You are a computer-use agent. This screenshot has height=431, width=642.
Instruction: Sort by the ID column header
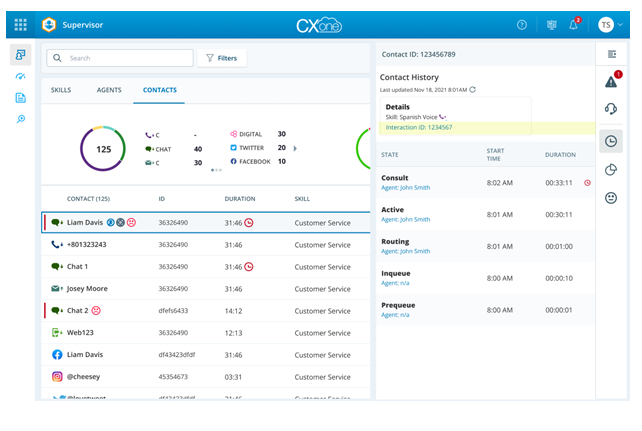tap(162, 199)
